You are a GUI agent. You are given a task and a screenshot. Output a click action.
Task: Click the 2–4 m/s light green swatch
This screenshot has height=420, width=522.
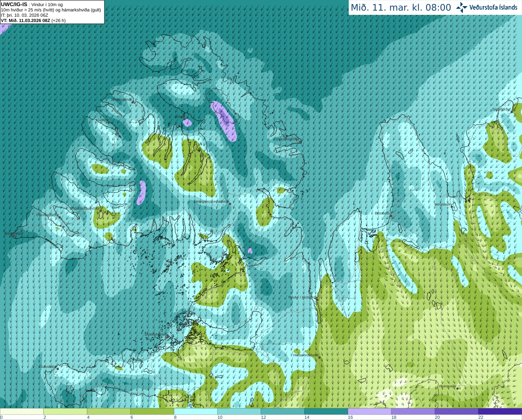(x=65, y=411)
